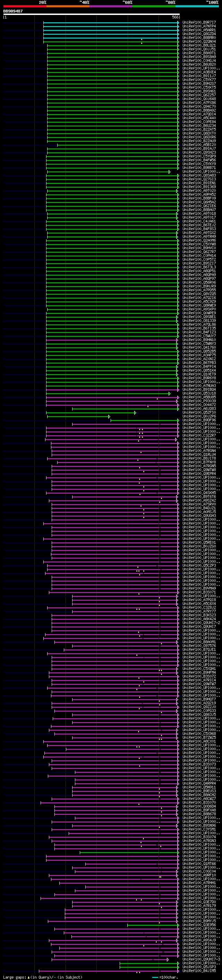The width and height of the screenshot is (222, 980).
Task: Select the UniRef100_A7RGN4 hit label
Action: 199,451
